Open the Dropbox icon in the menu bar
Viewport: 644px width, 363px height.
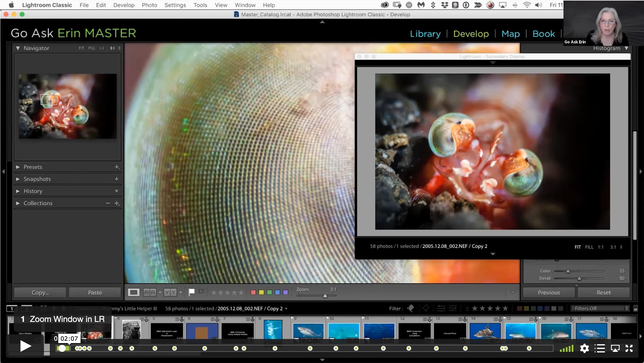(445, 5)
